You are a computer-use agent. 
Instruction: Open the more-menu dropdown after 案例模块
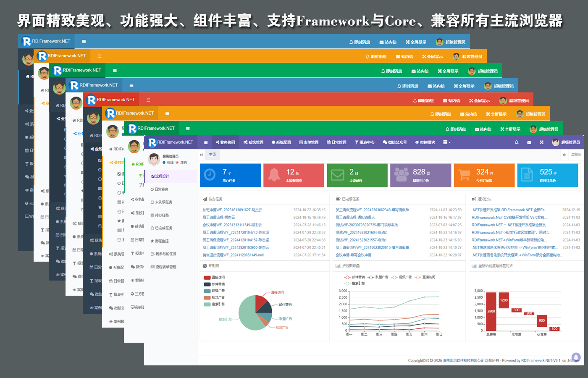coord(447,142)
